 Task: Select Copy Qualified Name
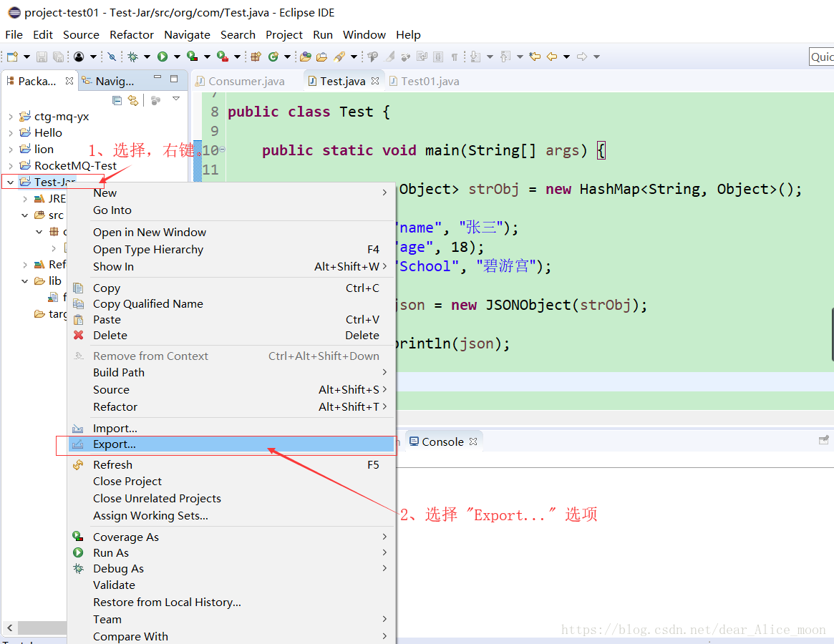pyautogui.click(x=231, y=303)
